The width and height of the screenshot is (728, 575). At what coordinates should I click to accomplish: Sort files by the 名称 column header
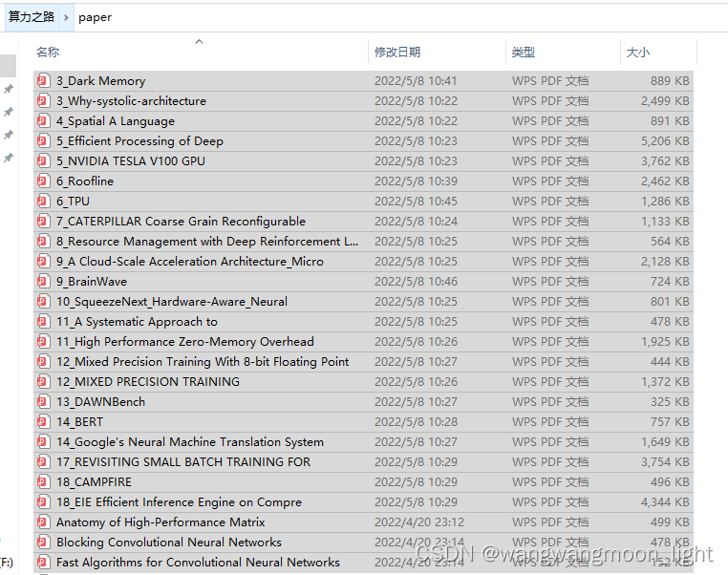click(x=48, y=52)
